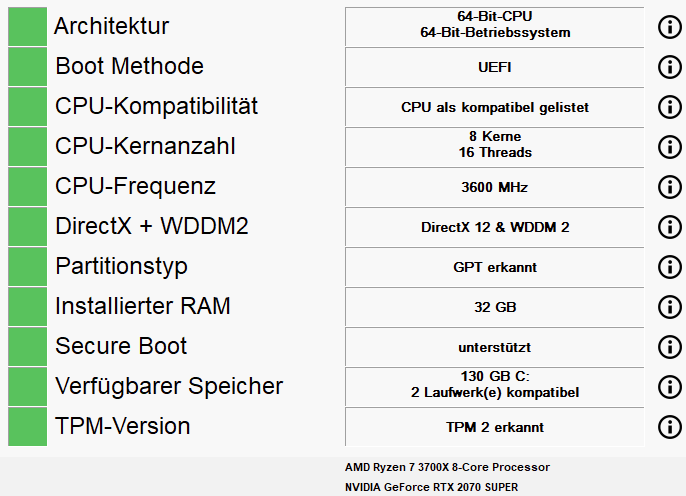Select the 'GPT erkannt' result field

494,267
